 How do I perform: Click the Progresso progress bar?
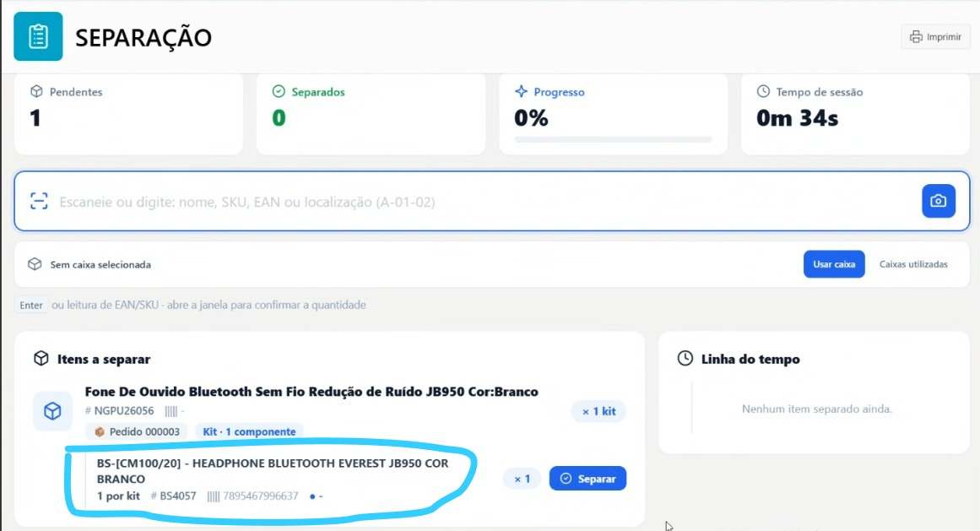pyautogui.click(x=613, y=139)
